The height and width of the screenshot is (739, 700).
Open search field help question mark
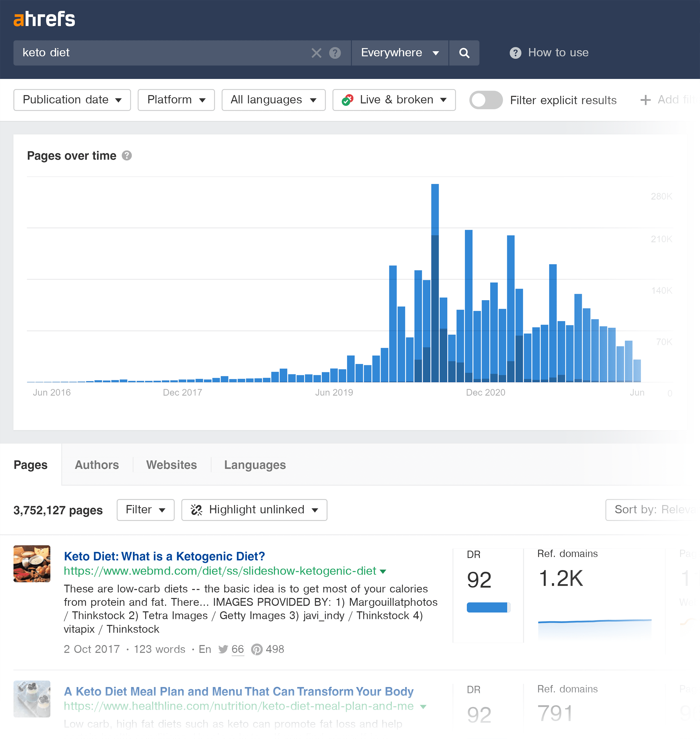pos(335,53)
